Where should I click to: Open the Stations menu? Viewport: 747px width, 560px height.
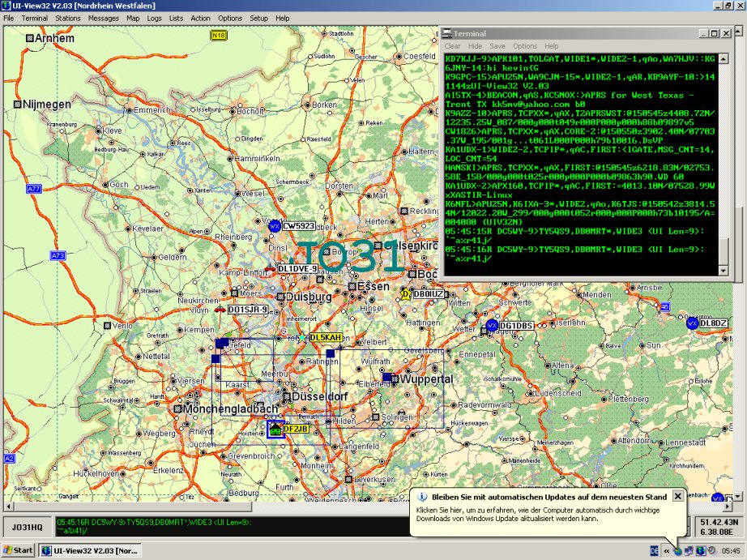67,18
